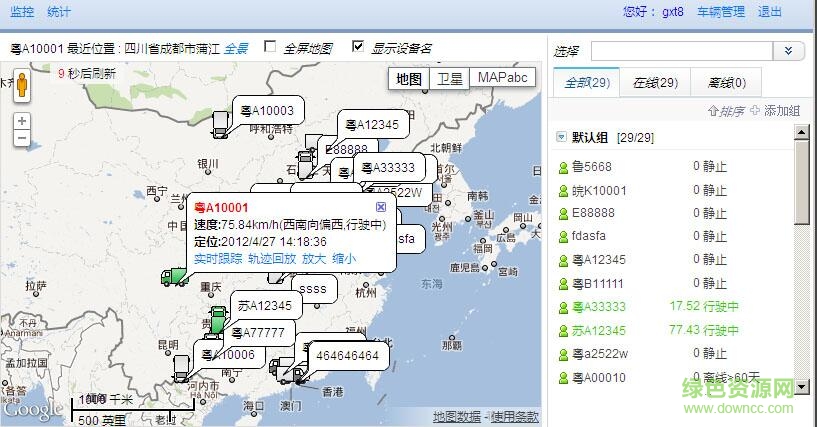Image resolution: width=817 pixels, height=427 pixels.
Task: Click user icon beside 粤A12345 in list
Action: 563,260
